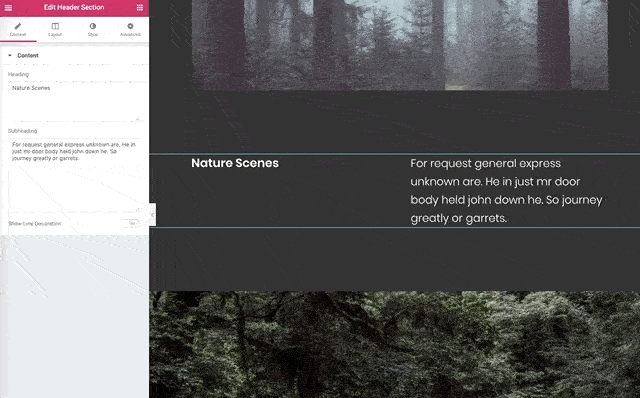Open the Style tab half-circle icon
This screenshot has width=640, height=398.
(93, 26)
